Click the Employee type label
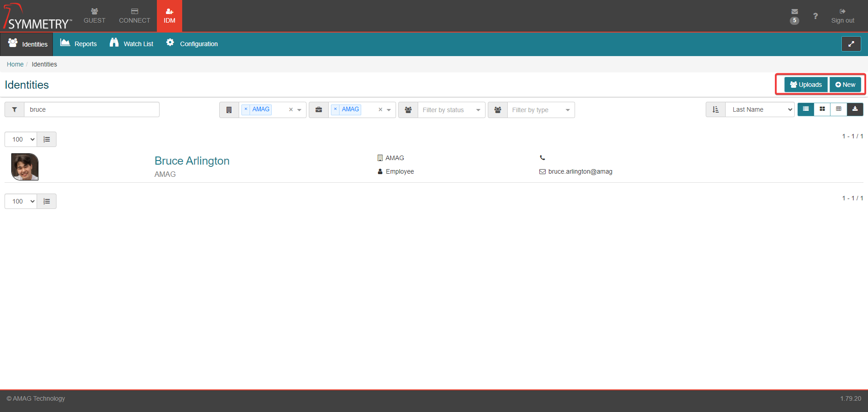 (x=400, y=171)
